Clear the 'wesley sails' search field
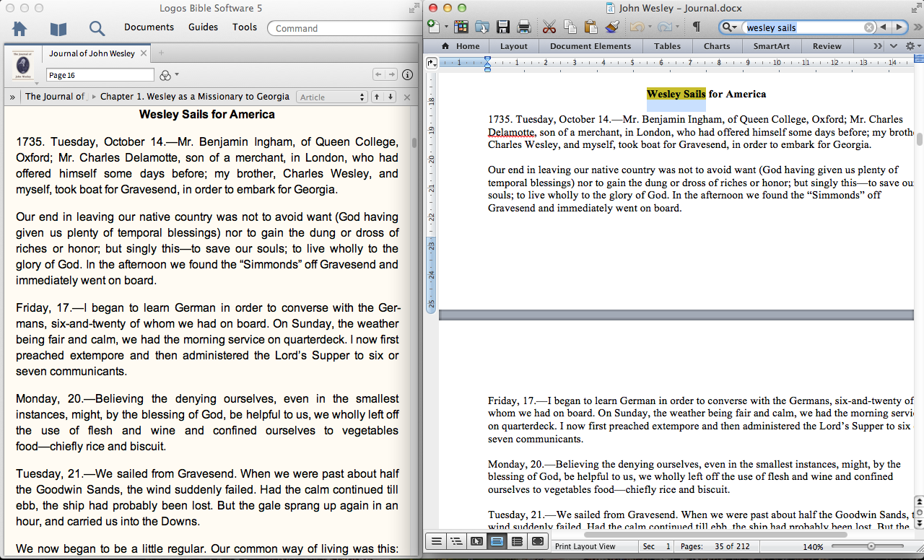Image resolution: width=924 pixels, height=560 pixels. point(869,27)
